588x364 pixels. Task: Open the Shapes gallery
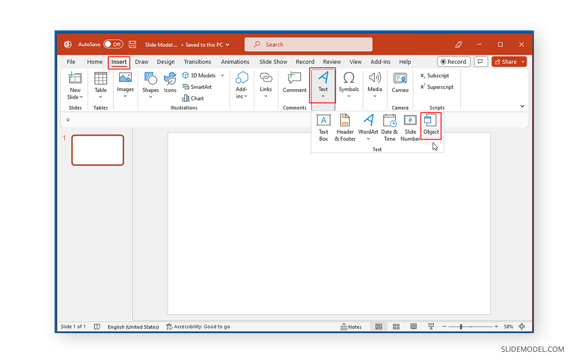coord(150,84)
